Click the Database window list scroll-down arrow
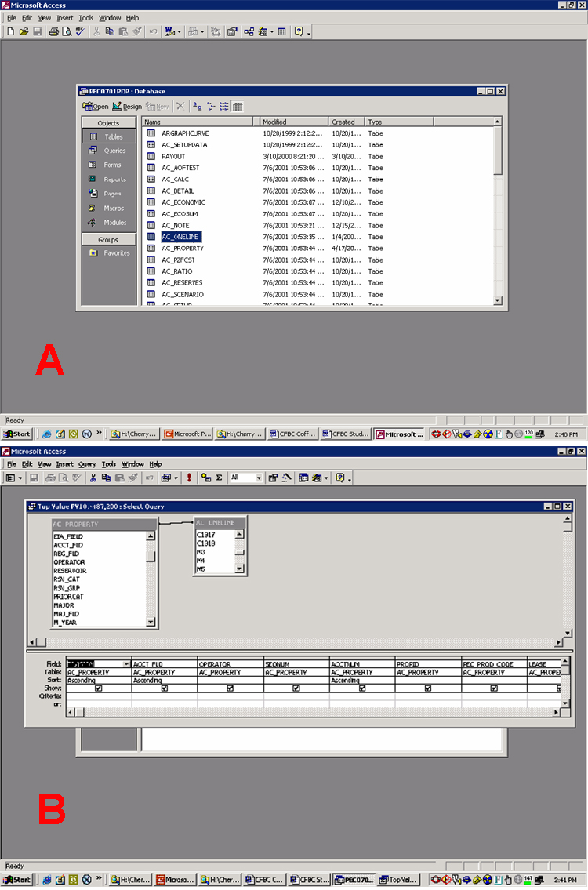This screenshot has height=890, width=588. tap(498, 301)
